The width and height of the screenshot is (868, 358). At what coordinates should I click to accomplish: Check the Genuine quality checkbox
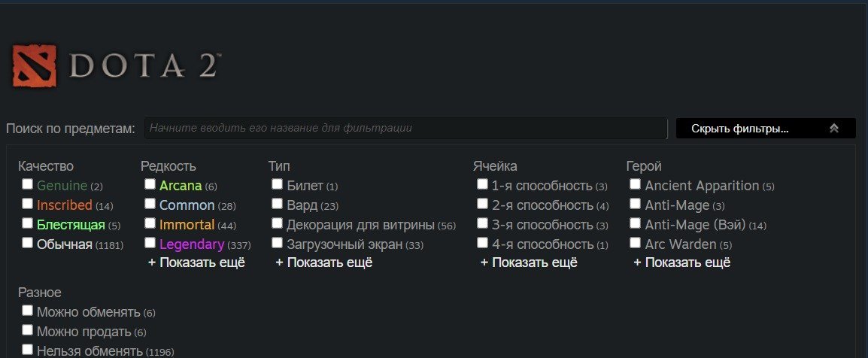point(27,184)
